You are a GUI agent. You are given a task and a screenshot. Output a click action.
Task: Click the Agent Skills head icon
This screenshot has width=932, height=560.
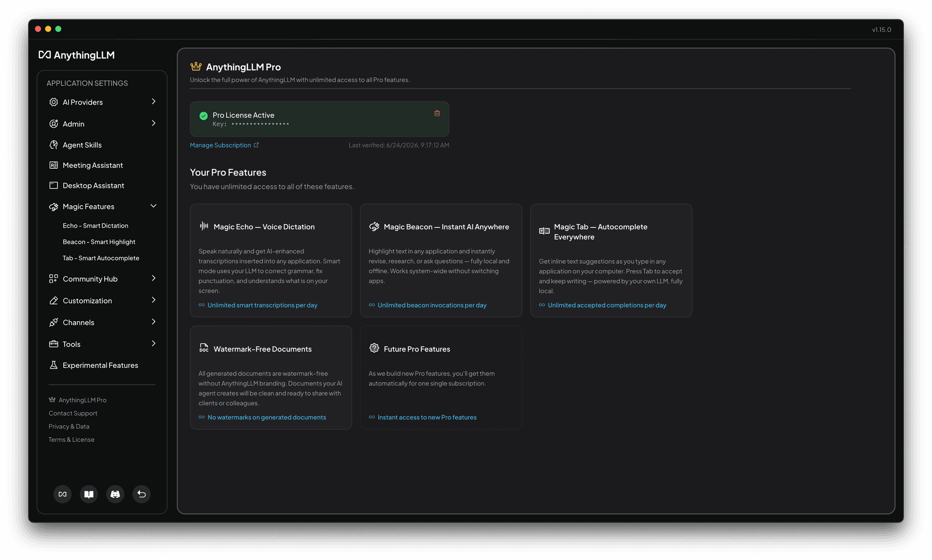tap(54, 145)
